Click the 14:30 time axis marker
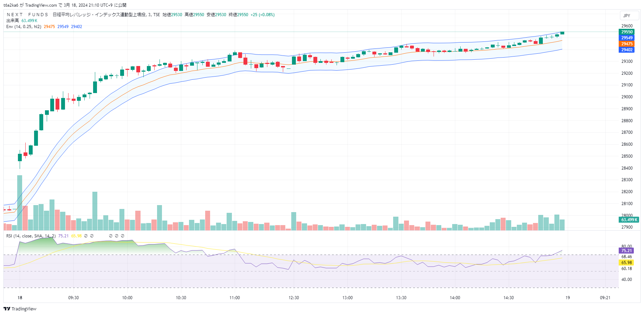Image resolution: width=644 pixels, height=315 pixels. (x=508, y=298)
